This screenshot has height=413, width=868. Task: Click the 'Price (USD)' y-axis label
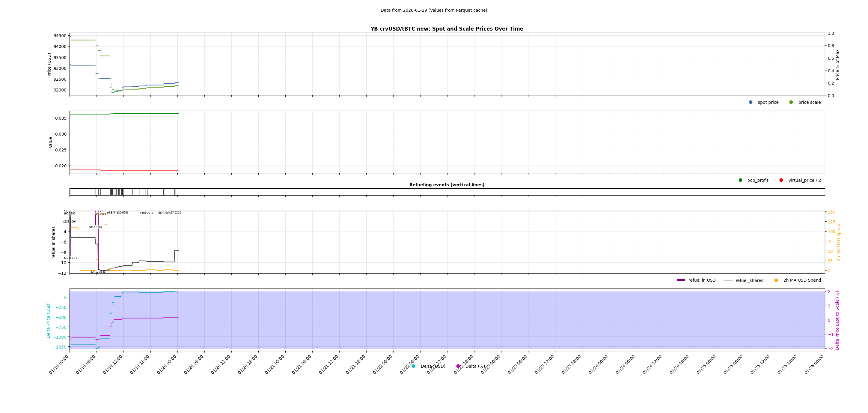click(x=49, y=64)
